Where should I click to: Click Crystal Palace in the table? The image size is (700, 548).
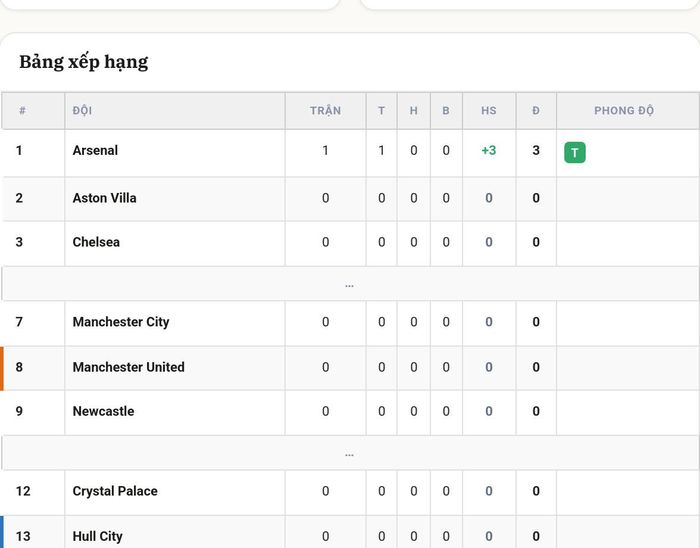[x=115, y=491]
